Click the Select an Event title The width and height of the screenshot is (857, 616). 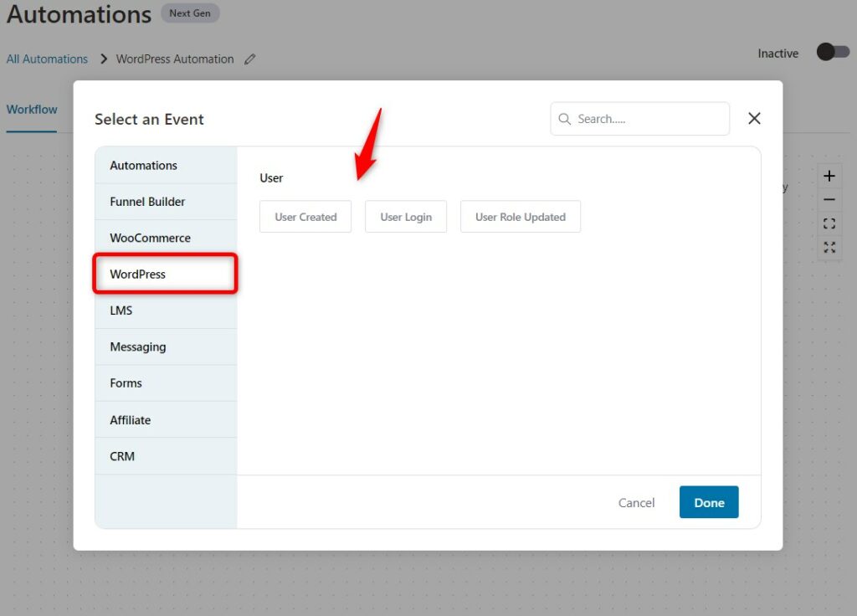click(x=149, y=119)
